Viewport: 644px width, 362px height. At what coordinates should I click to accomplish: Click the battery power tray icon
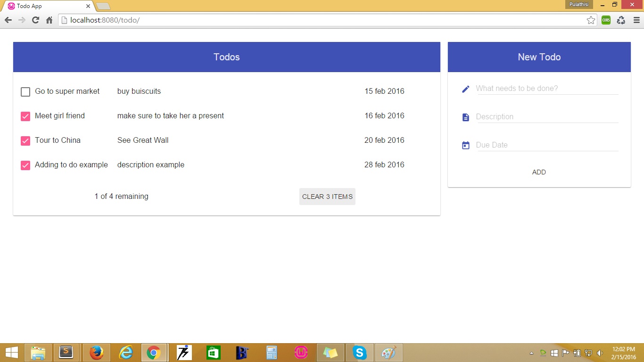577,353
